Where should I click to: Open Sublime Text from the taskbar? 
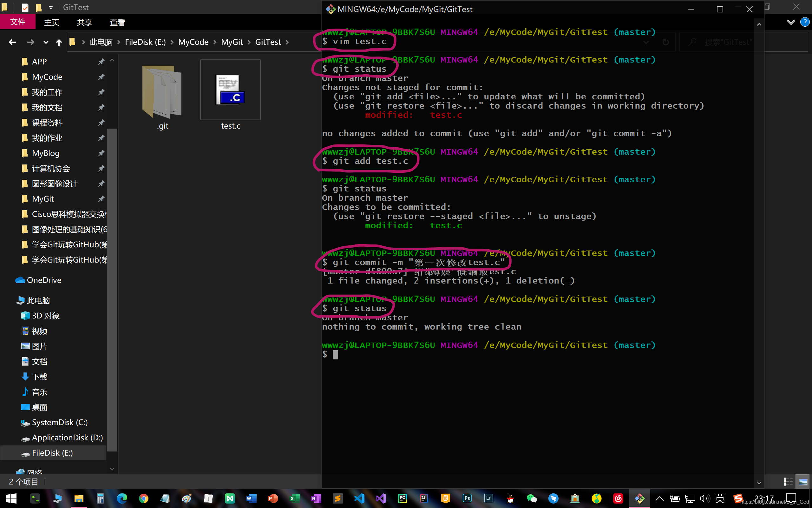click(337, 498)
